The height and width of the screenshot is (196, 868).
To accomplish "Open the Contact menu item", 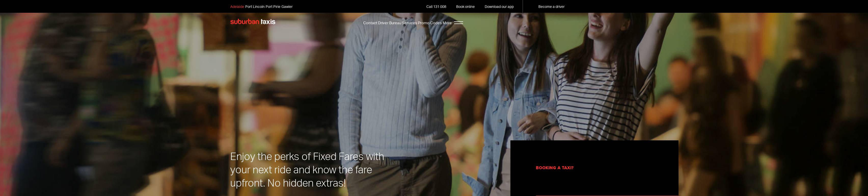I will [370, 23].
